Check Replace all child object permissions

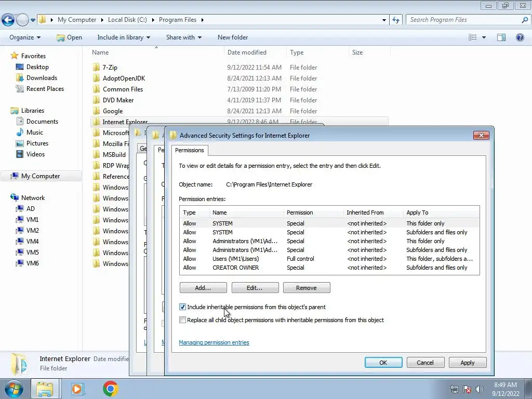coord(182,320)
